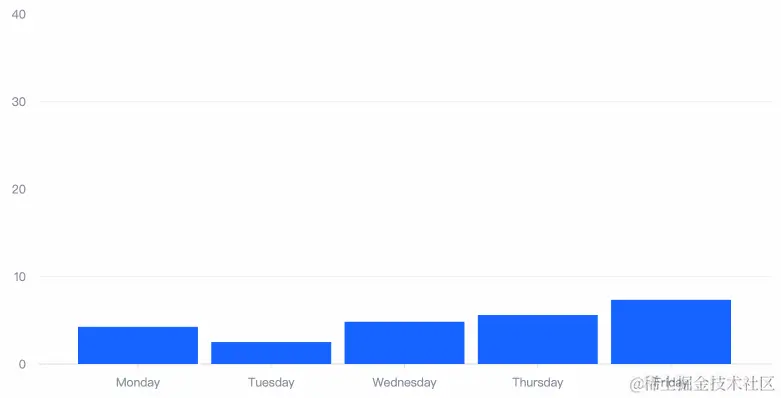
Task: Click the Wednesday axis label
Action: (404, 383)
